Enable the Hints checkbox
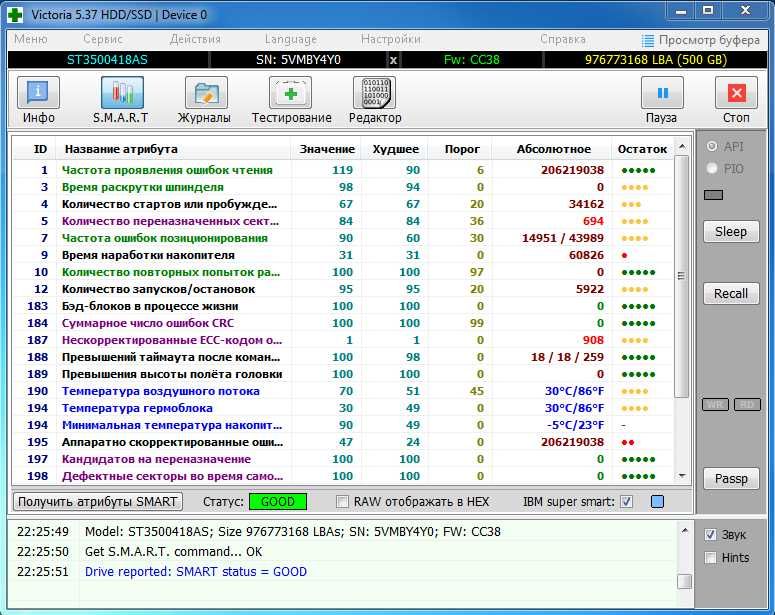 [711, 558]
